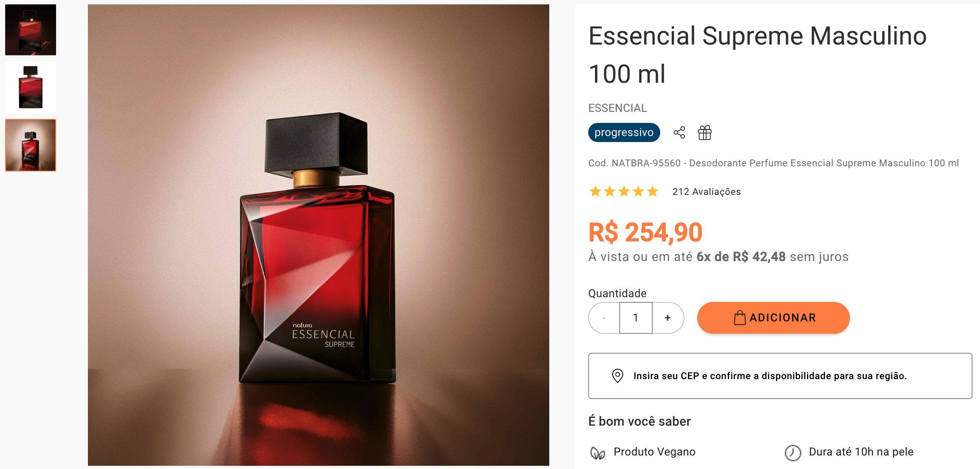The image size is (980, 469).
Task: Decrease quantity with the minus button
Action: (x=604, y=317)
